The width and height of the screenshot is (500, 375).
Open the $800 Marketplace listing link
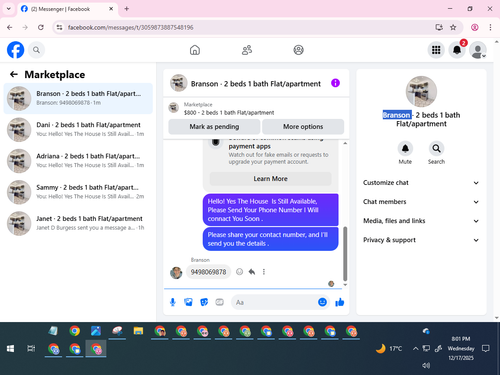pos(229,113)
